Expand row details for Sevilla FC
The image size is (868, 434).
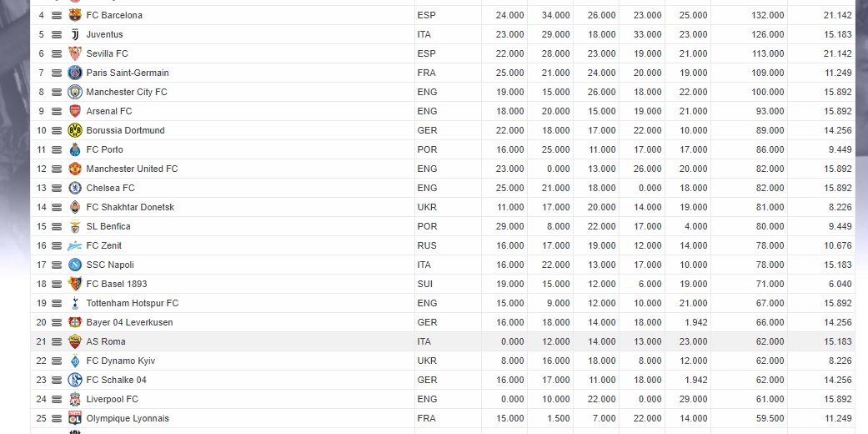click(x=57, y=53)
